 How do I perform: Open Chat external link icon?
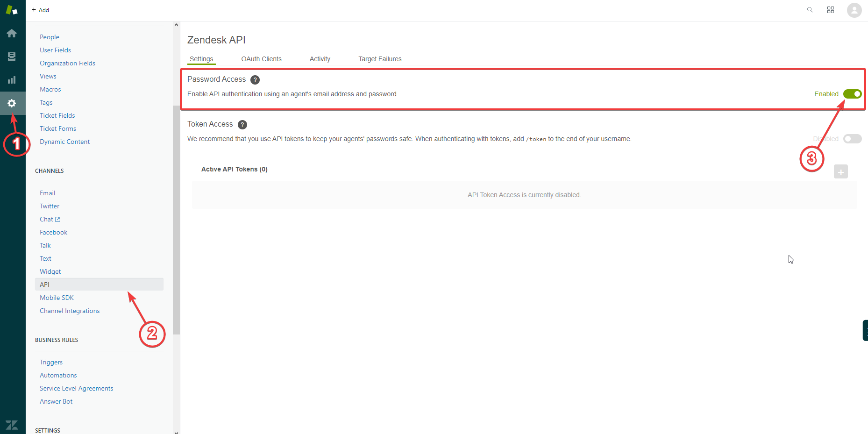coord(57,219)
